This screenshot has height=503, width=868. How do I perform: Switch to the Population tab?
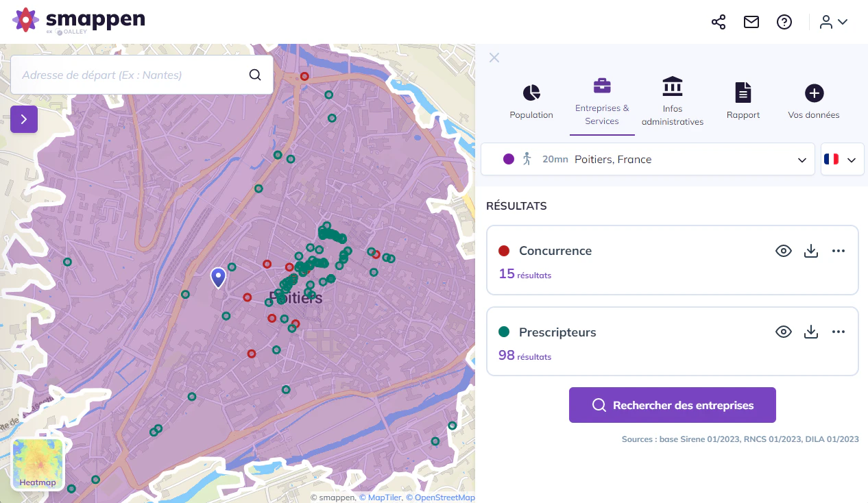tap(531, 101)
